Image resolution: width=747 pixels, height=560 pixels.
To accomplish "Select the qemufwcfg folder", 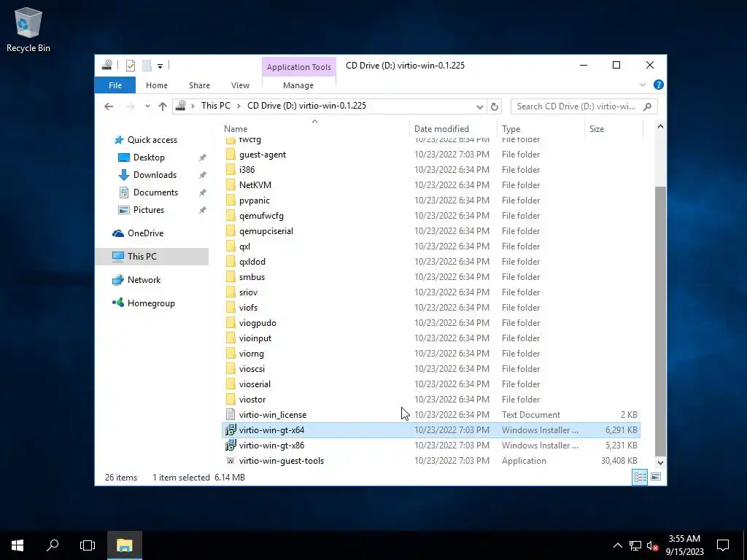I will coord(261,216).
